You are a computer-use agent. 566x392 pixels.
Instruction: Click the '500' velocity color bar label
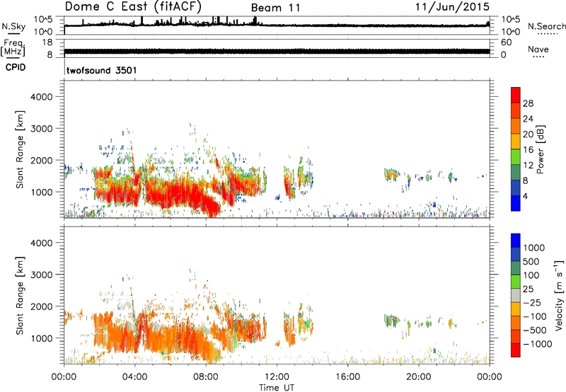[531, 262]
